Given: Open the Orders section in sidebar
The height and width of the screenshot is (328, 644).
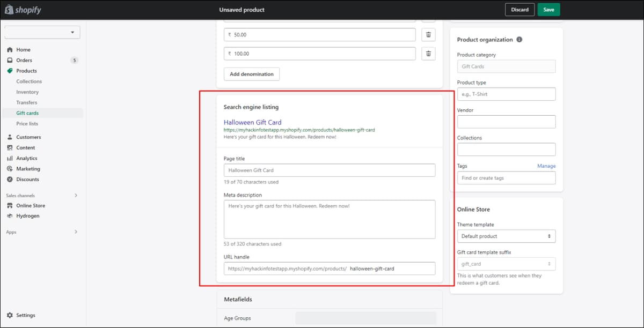Looking at the screenshot, I should click(24, 60).
